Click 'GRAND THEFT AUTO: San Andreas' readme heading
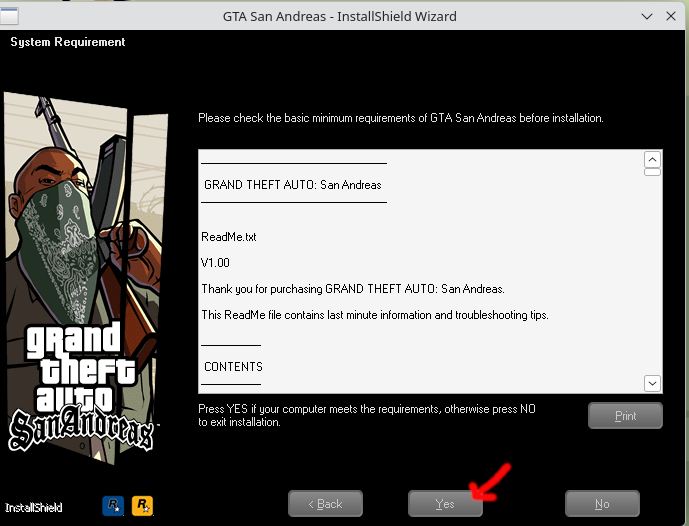Viewport: 689px width, 526px height. click(293, 185)
